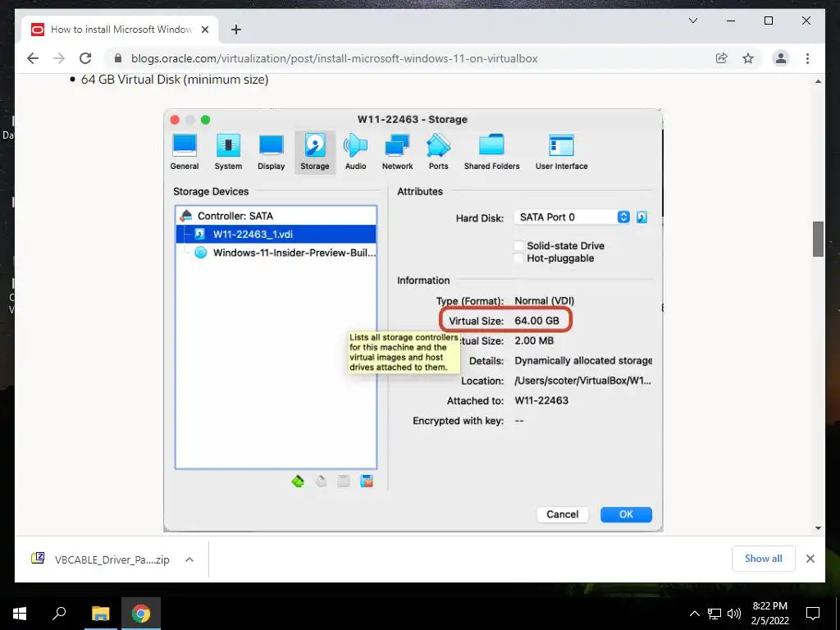Switch to the Display settings section
The width and height of the screenshot is (840, 630).
(x=271, y=152)
